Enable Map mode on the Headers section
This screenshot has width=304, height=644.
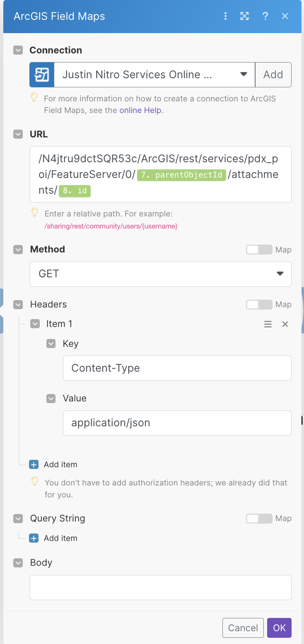[259, 304]
